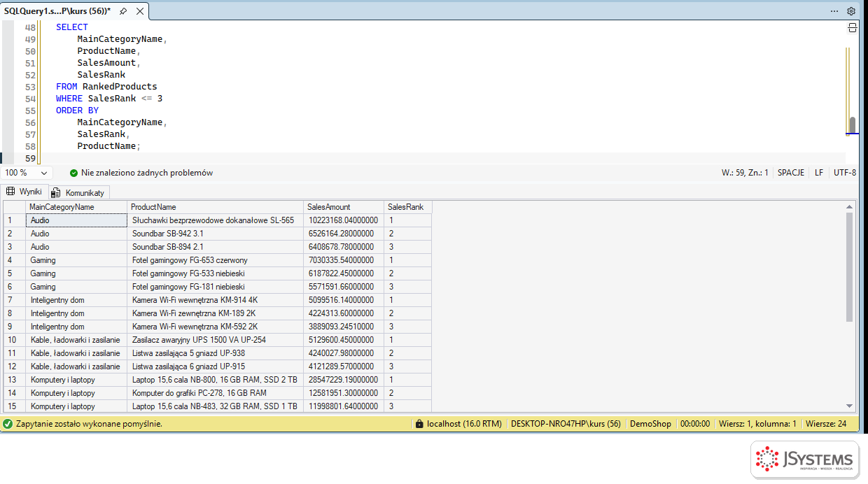The height and width of the screenshot is (484, 868).
Task: Click the query success icon in status bar
Action: [8, 424]
